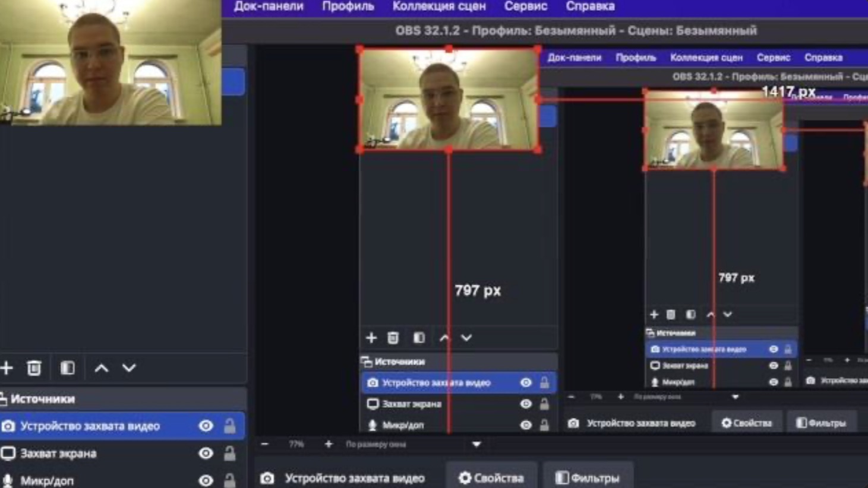The width and height of the screenshot is (868, 488).
Task: Zoom out the main preview with the minus icon
Action: click(x=265, y=444)
